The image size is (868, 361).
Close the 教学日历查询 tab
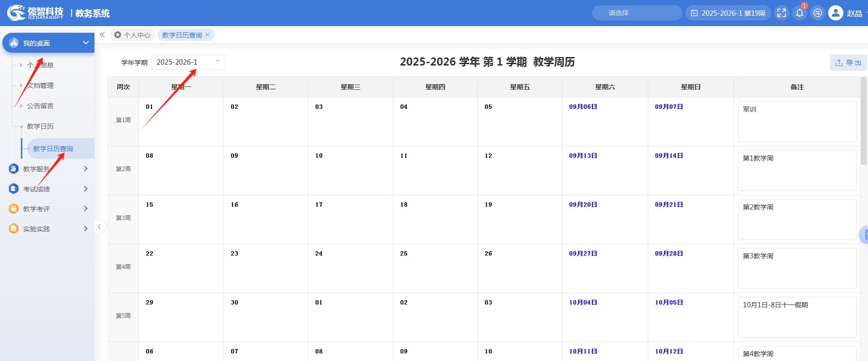(207, 35)
